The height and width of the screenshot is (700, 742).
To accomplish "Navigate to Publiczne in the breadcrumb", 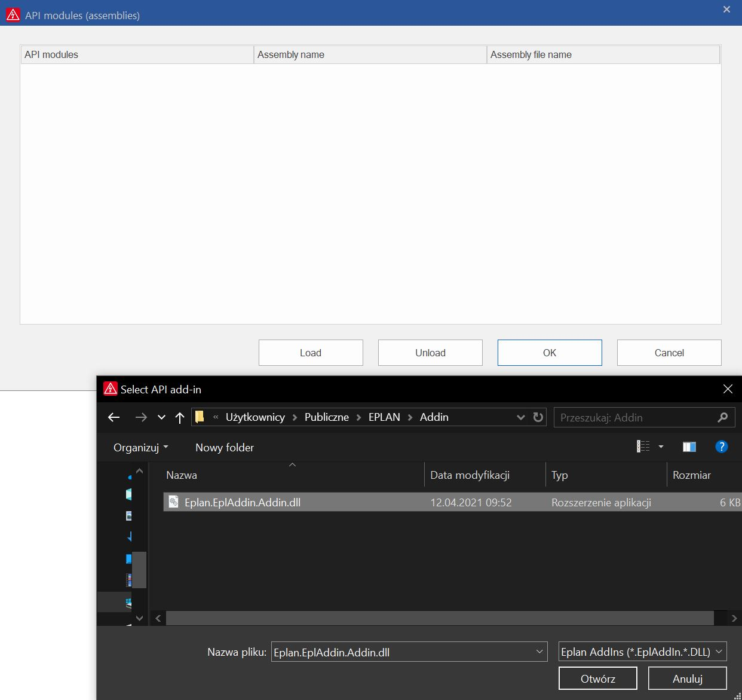I will click(327, 417).
